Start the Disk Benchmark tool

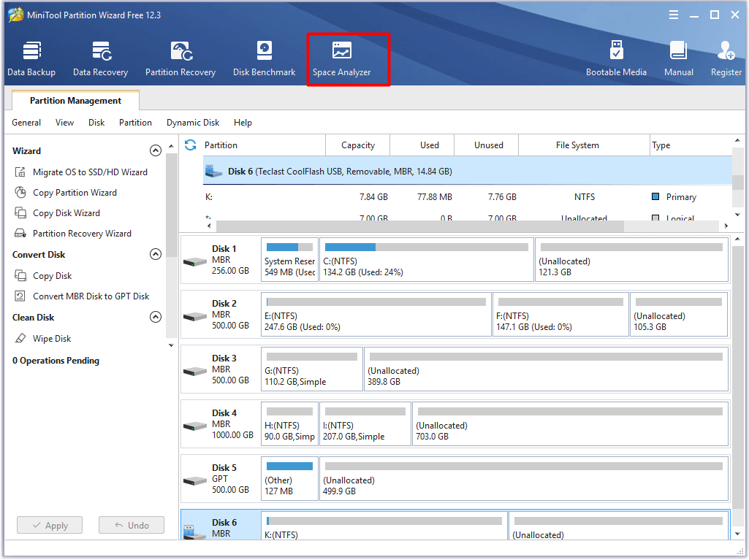coord(264,58)
